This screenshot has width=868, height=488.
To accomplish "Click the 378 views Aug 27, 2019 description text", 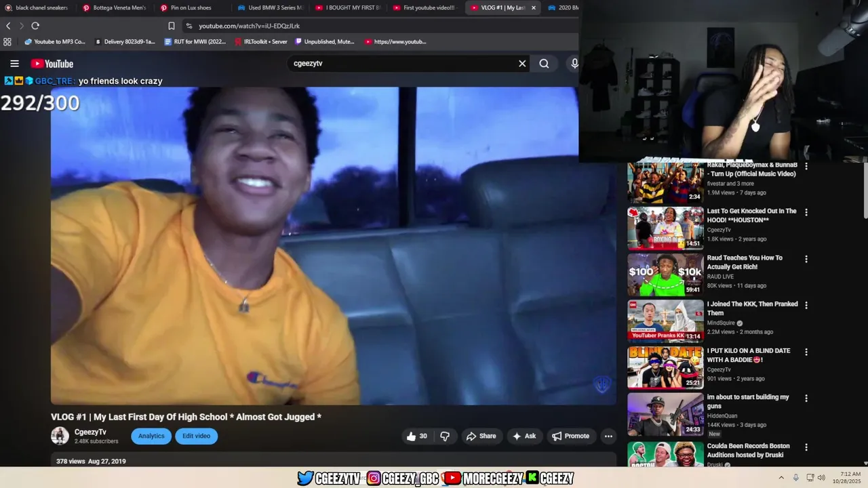I will coord(91,462).
